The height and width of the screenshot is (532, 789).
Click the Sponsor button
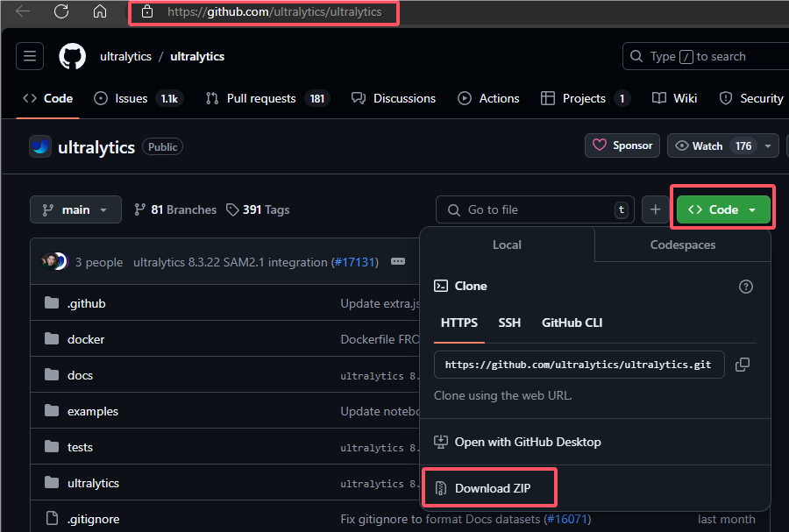622,145
